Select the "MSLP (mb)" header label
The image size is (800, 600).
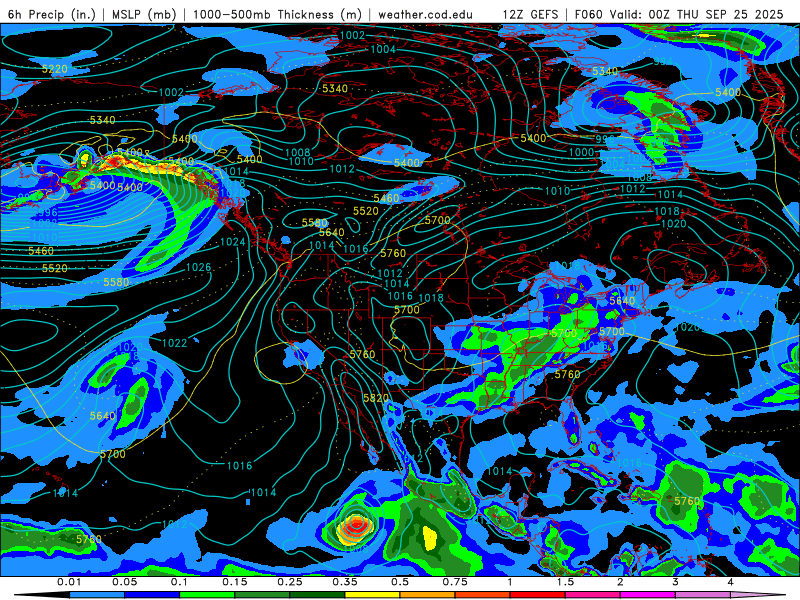point(144,14)
